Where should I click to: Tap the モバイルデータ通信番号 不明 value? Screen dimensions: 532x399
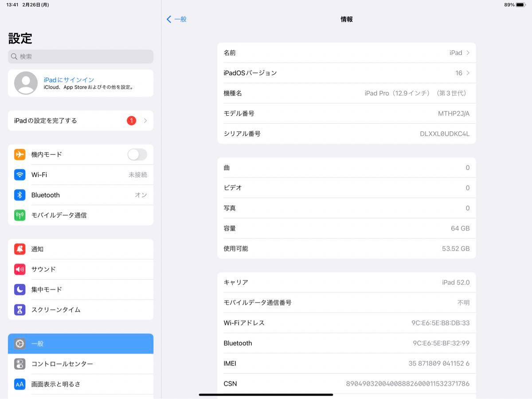point(463,303)
